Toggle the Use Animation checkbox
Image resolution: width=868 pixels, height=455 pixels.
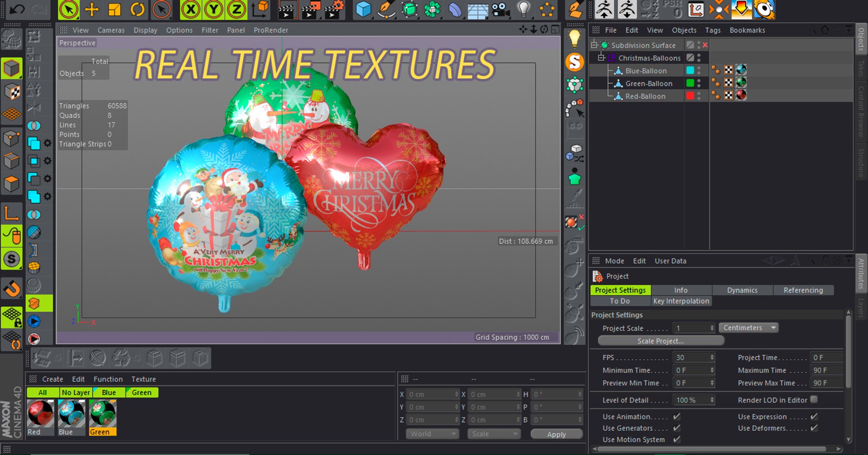pyautogui.click(x=677, y=417)
